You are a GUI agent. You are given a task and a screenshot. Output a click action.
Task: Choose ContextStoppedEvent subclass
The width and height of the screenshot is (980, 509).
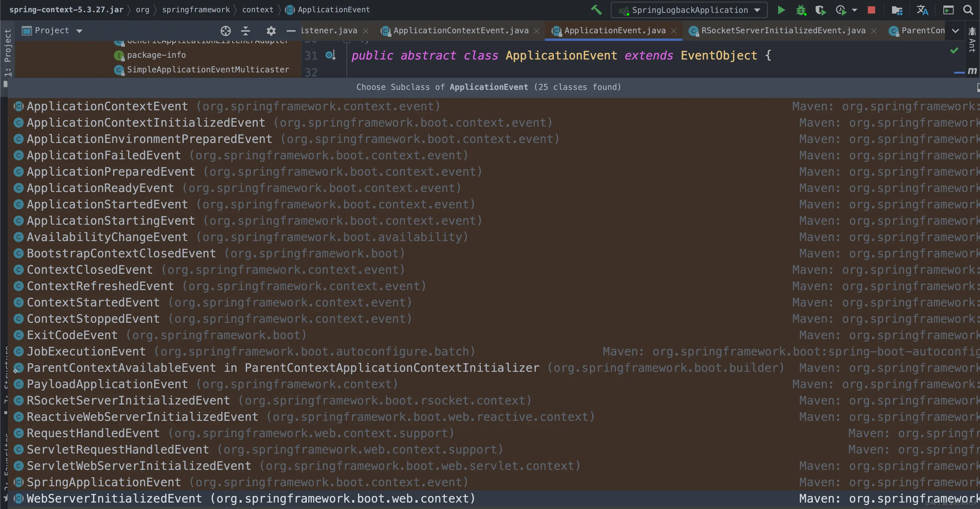click(494, 319)
